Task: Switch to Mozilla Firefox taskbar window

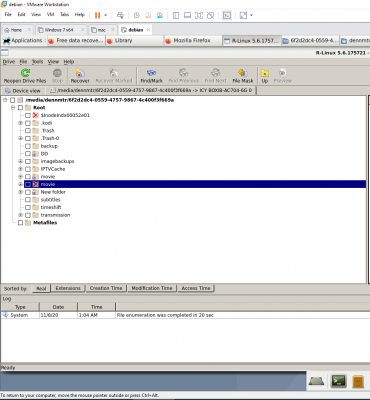Action: pos(192,40)
